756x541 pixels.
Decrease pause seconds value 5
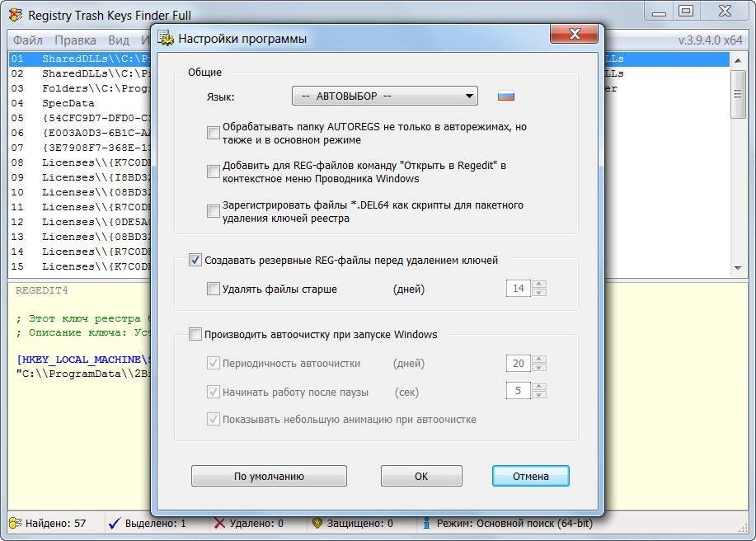(x=539, y=394)
